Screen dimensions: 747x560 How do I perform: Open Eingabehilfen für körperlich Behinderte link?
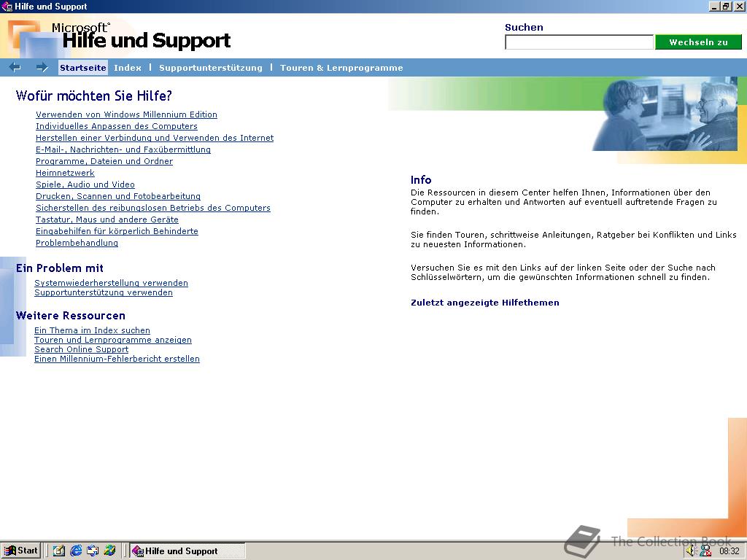(117, 231)
